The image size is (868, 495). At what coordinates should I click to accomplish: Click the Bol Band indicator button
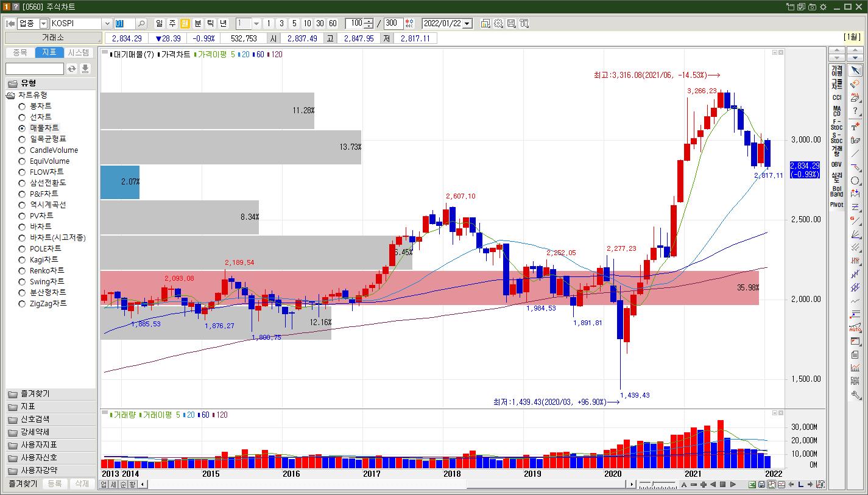(x=836, y=191)
